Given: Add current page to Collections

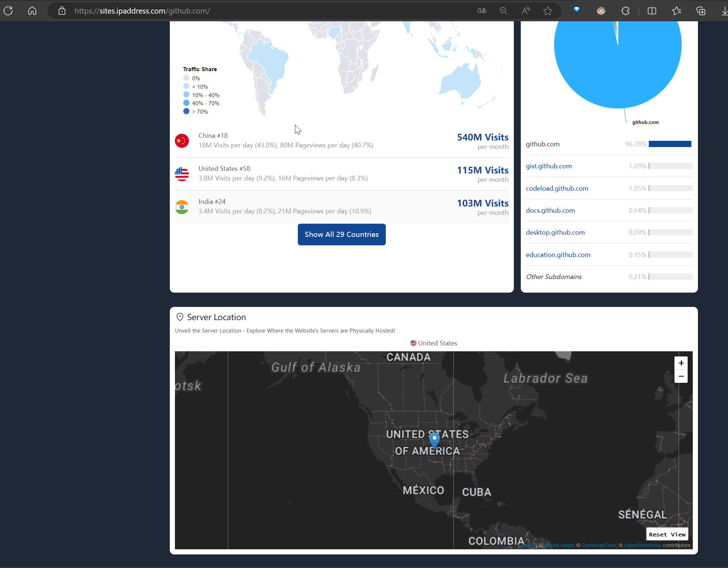Looking at the screenshot, I should tap(701, 11).
